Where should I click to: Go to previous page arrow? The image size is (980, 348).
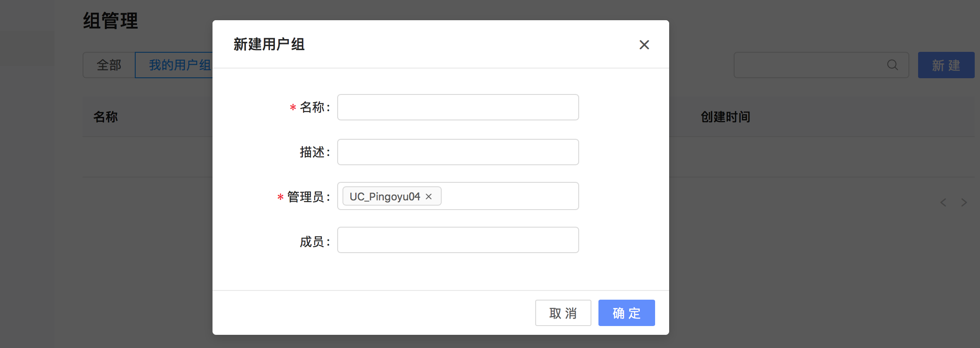943,202
